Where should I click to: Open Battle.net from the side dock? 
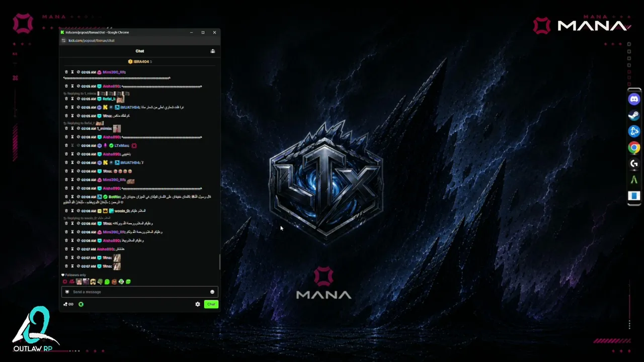(x=634, y=131)
